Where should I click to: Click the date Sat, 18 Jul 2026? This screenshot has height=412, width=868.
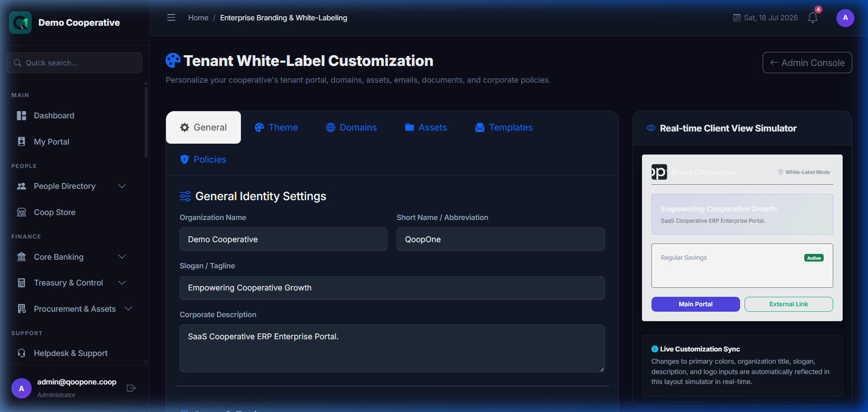coord(771,18)
